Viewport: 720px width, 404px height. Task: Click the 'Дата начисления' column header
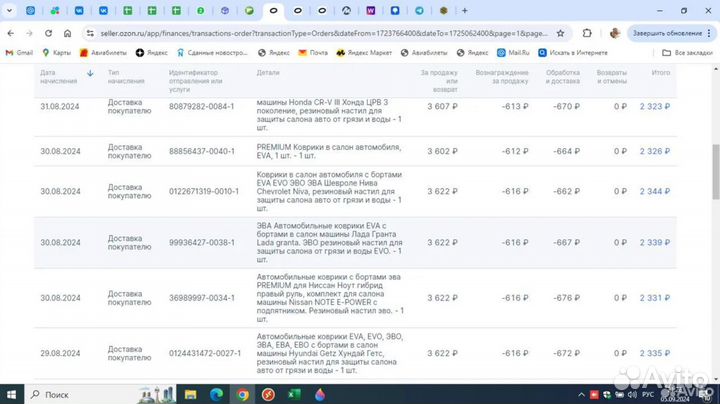58,77
